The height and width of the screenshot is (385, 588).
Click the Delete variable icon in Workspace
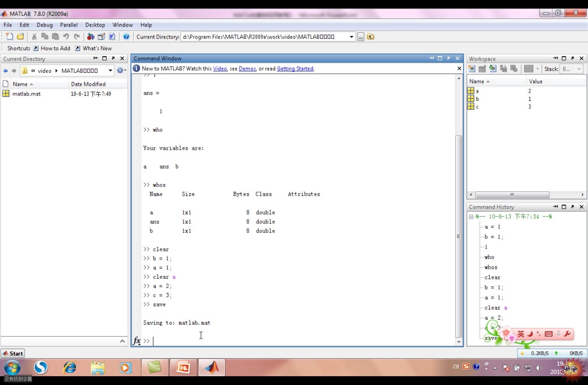pyautogui.click(x=514, y=69)
